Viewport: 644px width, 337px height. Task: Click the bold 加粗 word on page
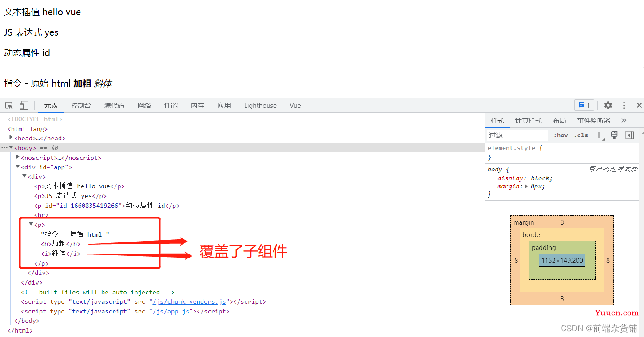click(x=82, y=83)
